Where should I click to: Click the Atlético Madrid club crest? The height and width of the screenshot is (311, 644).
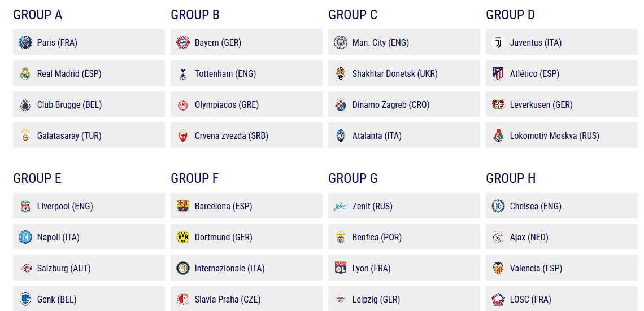click(x=498, y=73)
